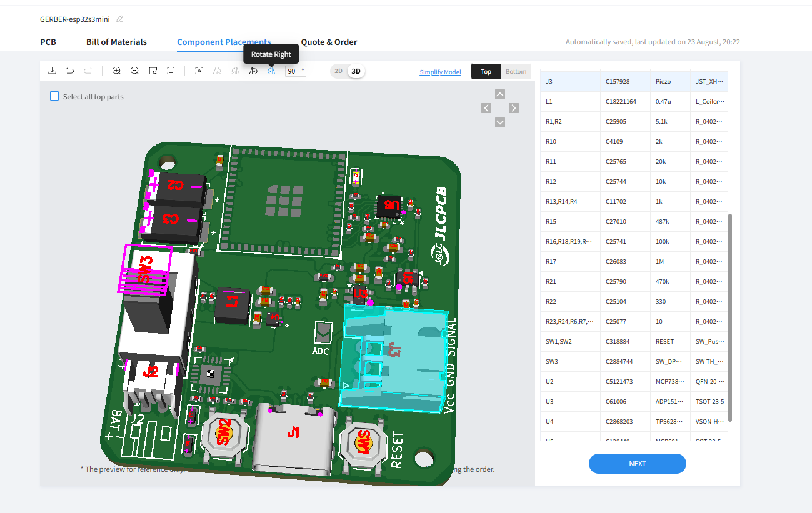Image resolution: width=812 pixels, height=513 pixels.
Task: Click the rotate left icon
Action: pos(253,71)
